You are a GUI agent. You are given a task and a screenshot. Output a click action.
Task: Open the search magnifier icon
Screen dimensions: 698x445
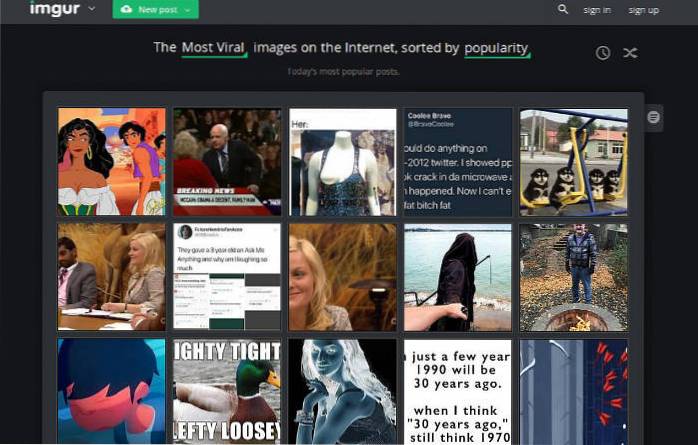point(563,9)
